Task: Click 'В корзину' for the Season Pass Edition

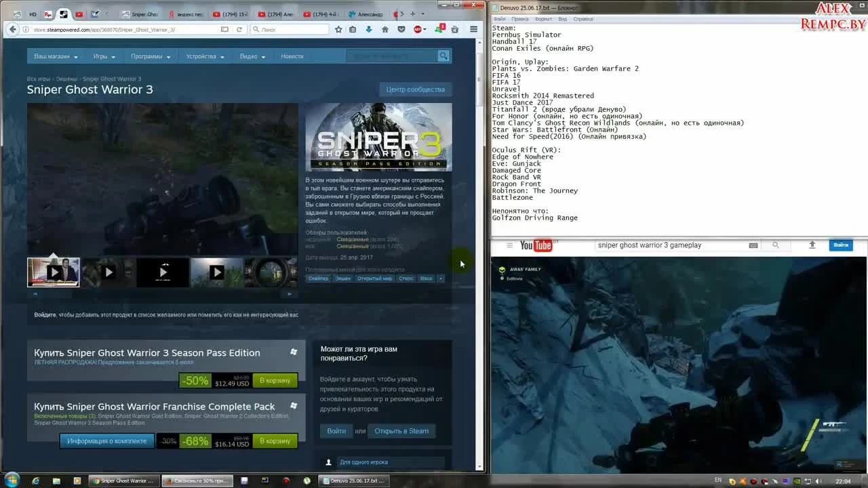Action: coord(274,380)
